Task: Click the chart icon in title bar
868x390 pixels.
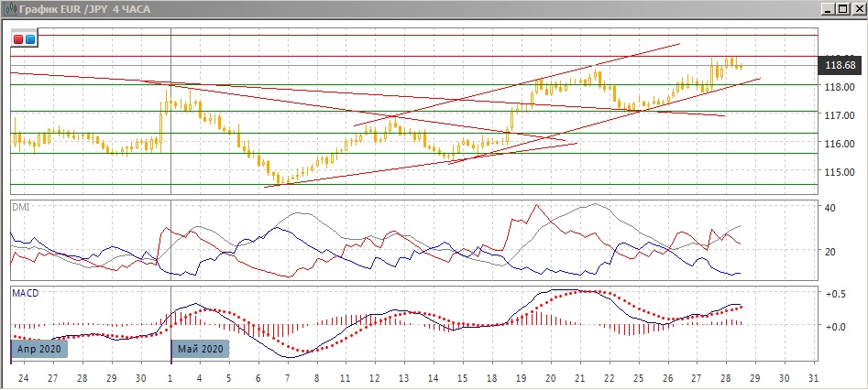Action: [x=9, y=8]
